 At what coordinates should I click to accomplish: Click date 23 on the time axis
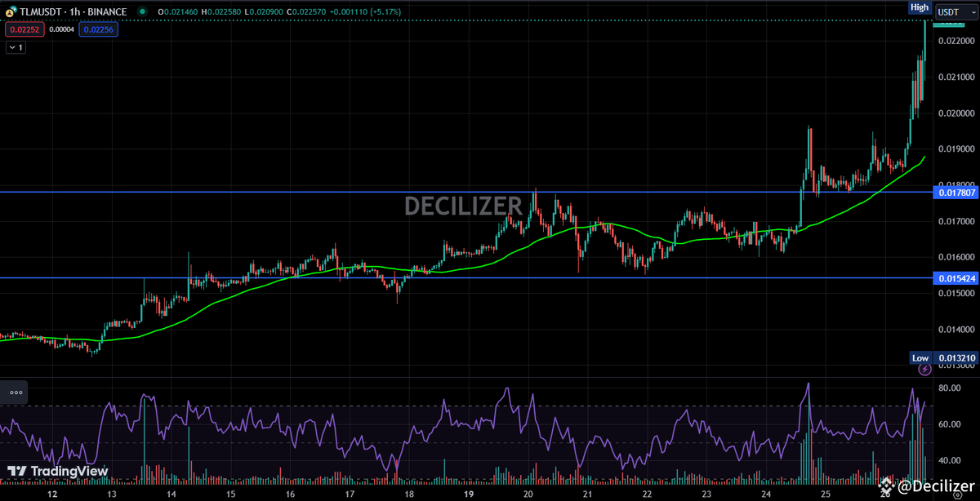pyautogui.click(x=706, y=494)
